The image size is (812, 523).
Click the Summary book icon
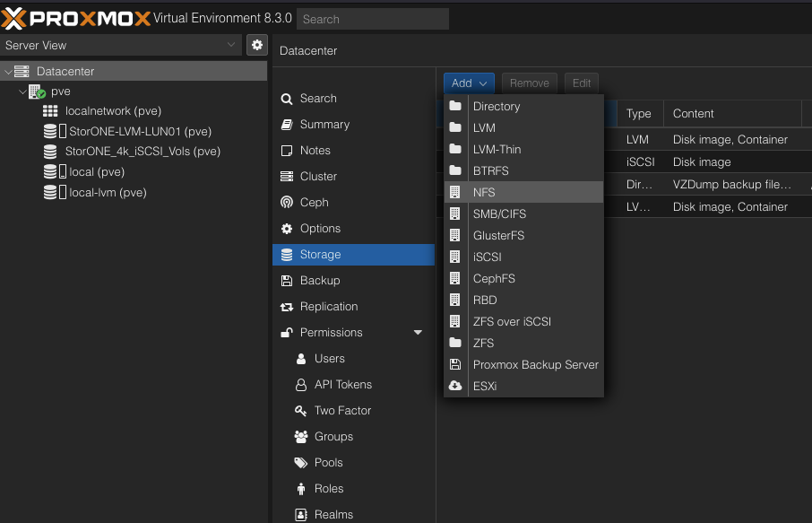[287, 125]
